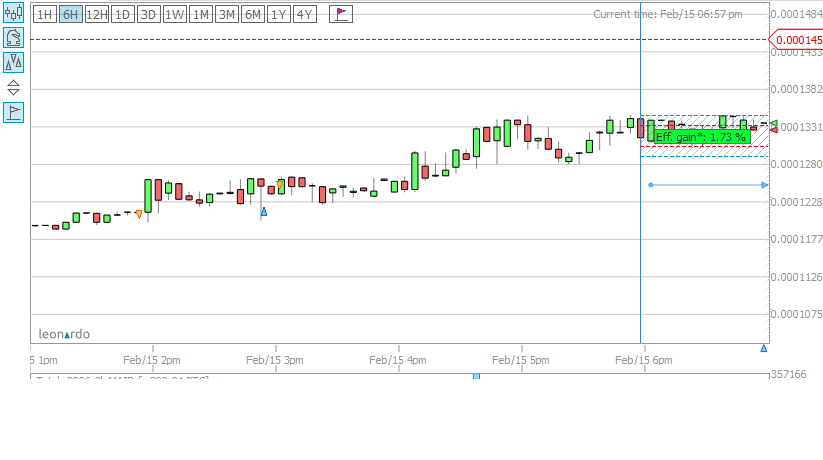
Task: Click the blue triangle on time axis right end
Action: coord(764,348)
